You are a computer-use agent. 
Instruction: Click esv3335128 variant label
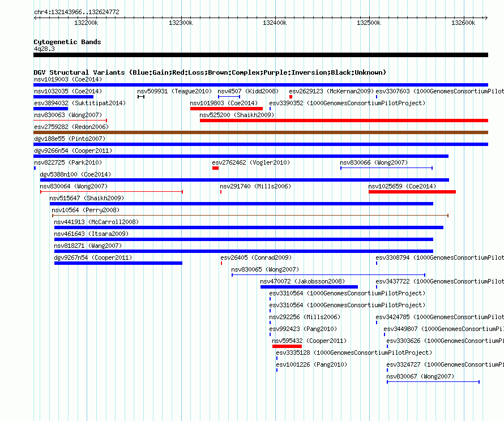coord(354,353)
